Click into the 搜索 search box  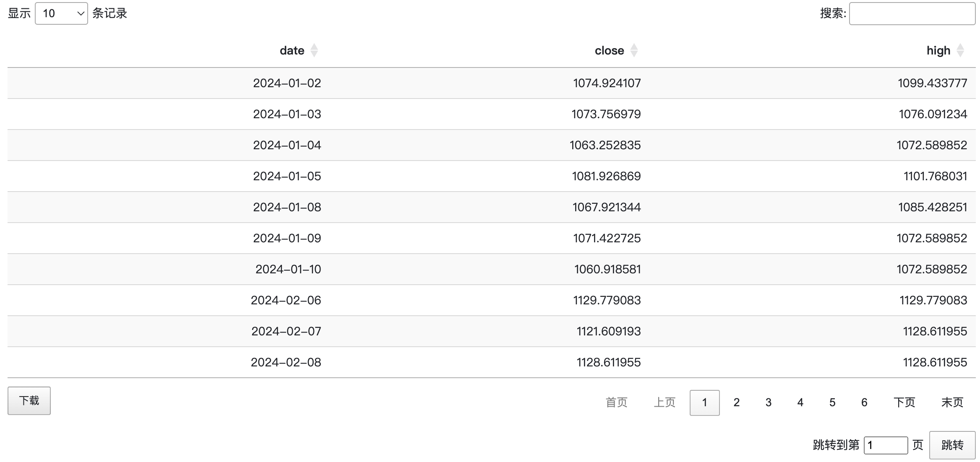coord(912,14)
